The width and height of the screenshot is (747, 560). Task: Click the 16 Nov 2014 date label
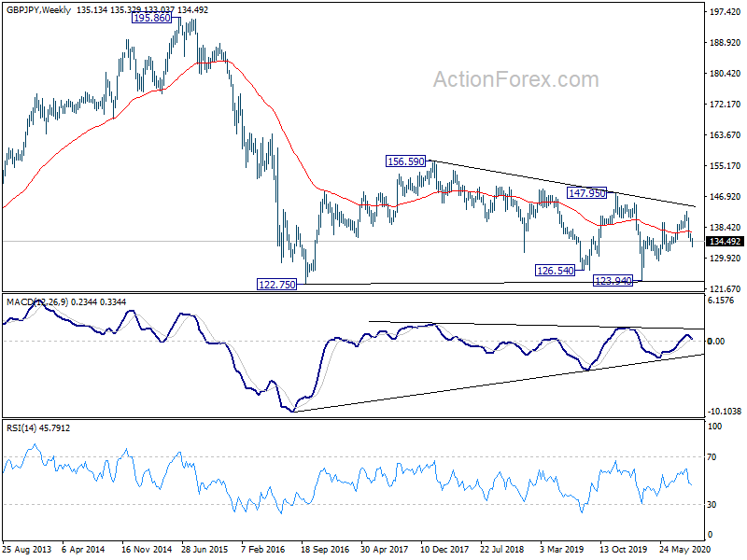click(147, 550)
